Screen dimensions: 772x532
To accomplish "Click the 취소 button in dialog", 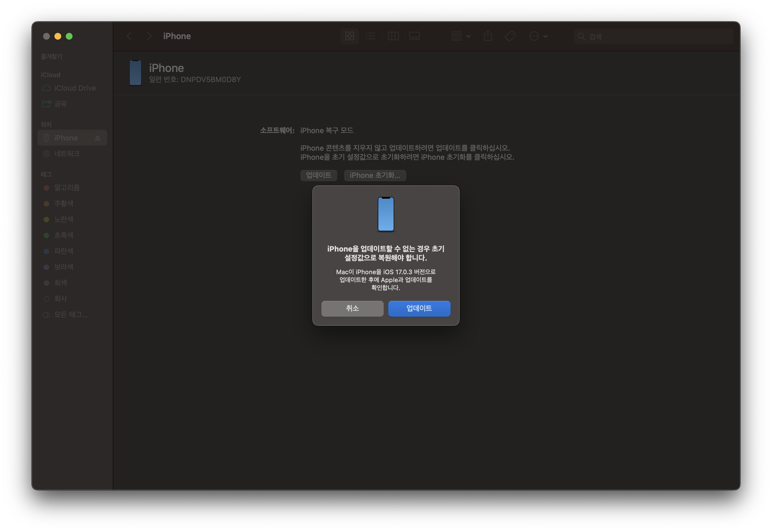I will coord(352,308).
